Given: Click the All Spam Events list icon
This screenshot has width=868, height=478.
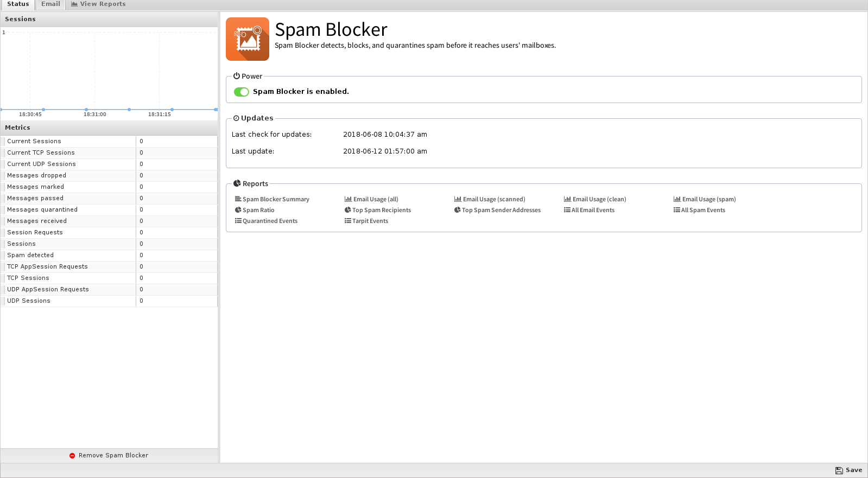Looking at the screenshot, I should point(677,210).
